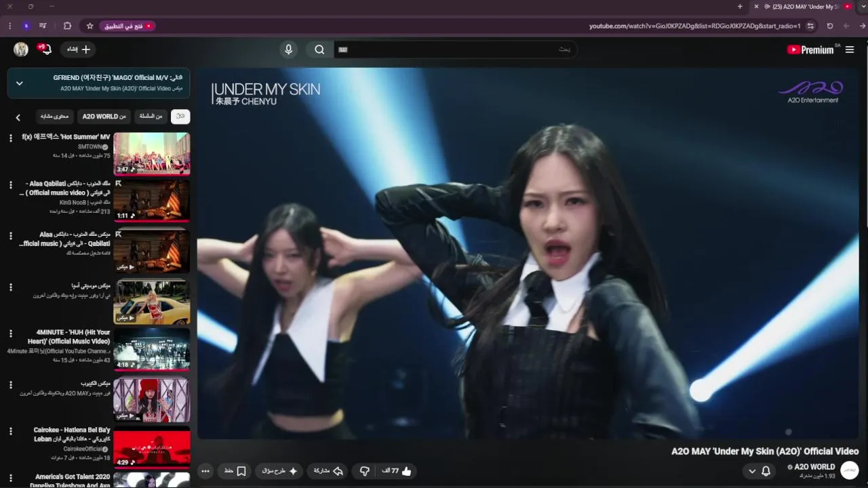Viewport: 868px width, 488px height.
Task: Open the 'Open in app' address bar chip
Action: click(127, 26)
